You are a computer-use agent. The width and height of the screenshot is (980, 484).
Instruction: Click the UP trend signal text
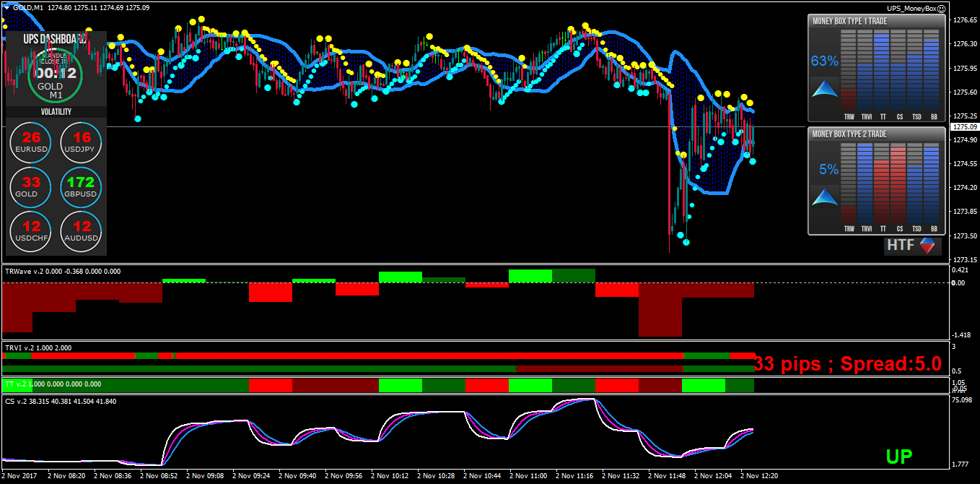(x=899, y=456)
